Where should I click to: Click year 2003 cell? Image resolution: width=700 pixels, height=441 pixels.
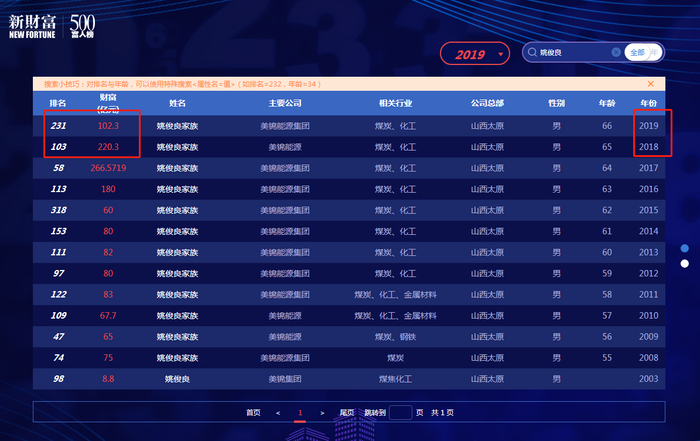point(648,379)
